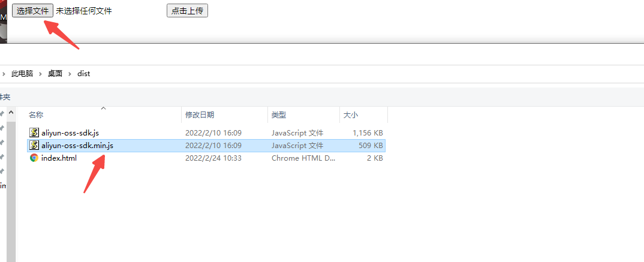Image resolution: width=644 pixels, height=262 pixels.
Task: Click file name aliyun-oss-sdk.js
Action: (70, 132)
